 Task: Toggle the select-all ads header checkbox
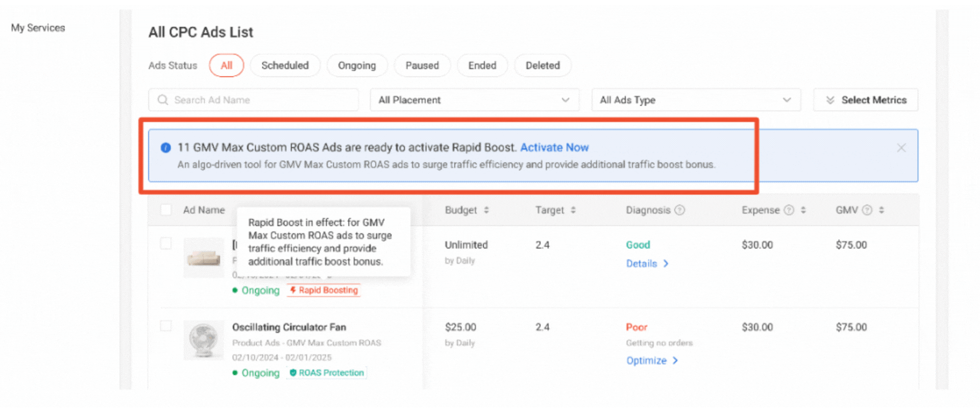(x=166, y=210)
